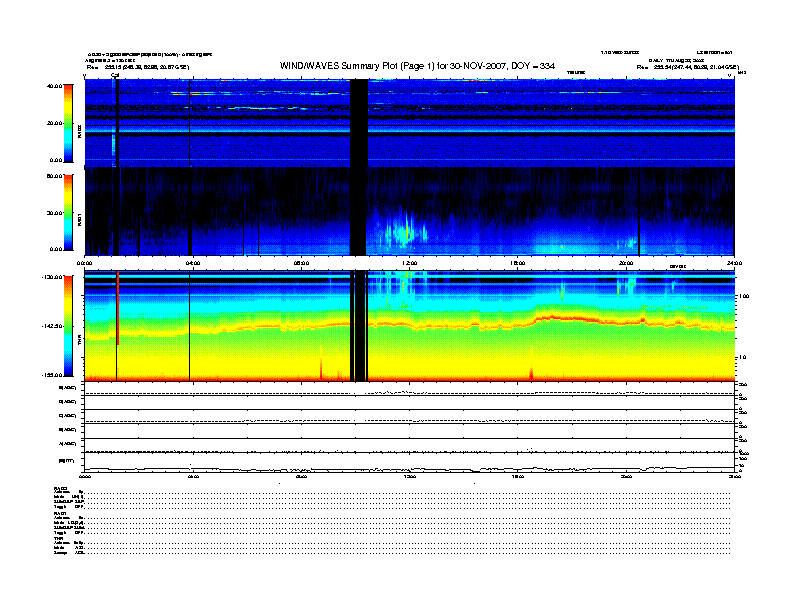Click the -155.00 label on TNR color scale
Image resolution: width=792 pixels, height=612 pixels.
(x=52, y=375)
